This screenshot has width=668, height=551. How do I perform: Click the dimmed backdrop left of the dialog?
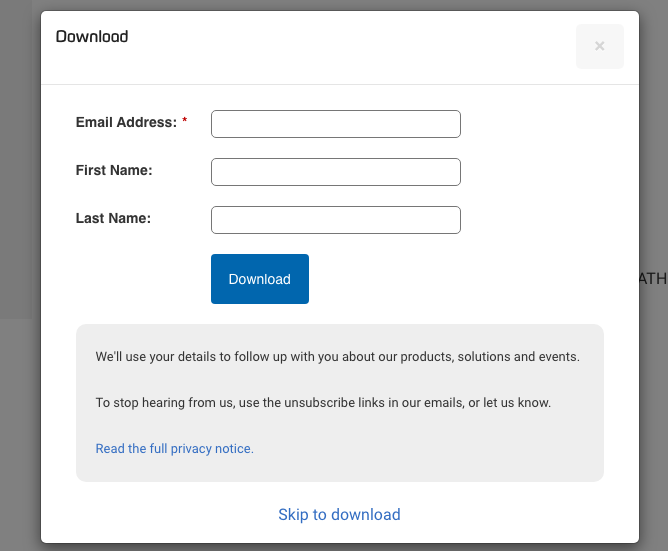point(20,200)
